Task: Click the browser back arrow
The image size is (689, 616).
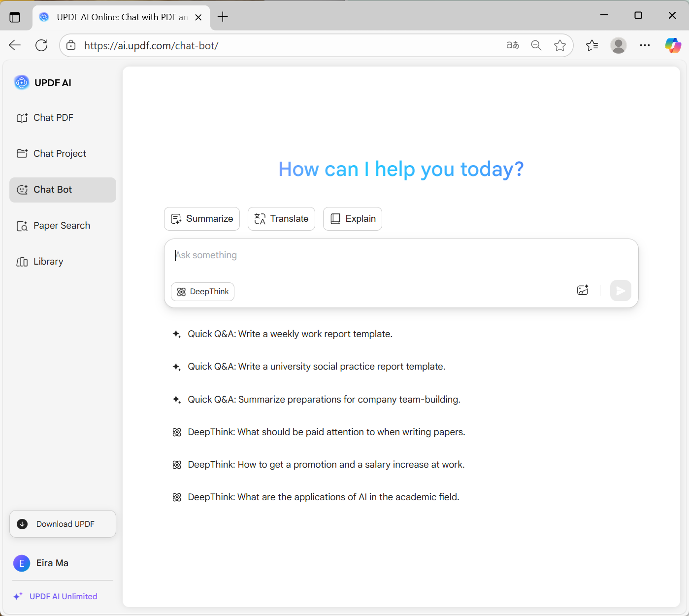Action: [x=15, y=45]
